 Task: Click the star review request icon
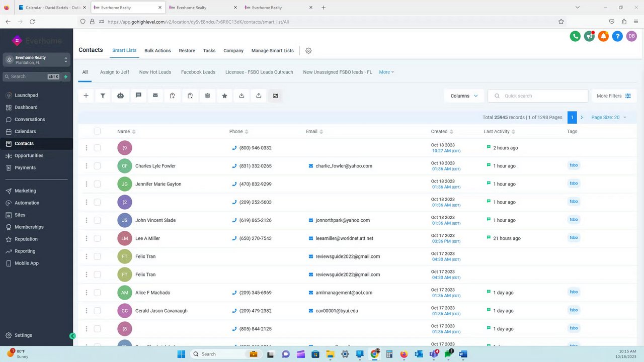pyautogui.click(x=224, y=96)
